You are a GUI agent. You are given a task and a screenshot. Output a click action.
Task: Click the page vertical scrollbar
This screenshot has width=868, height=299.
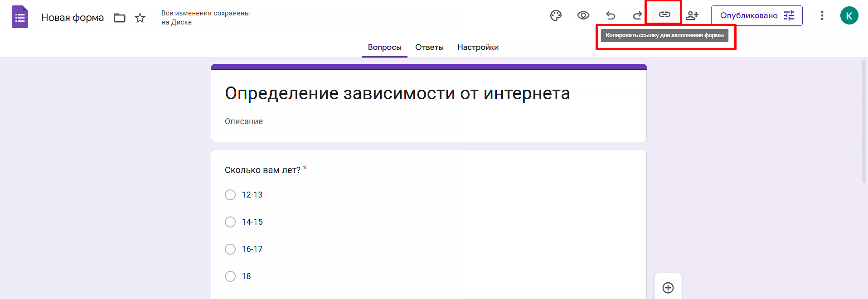point(864,121)
